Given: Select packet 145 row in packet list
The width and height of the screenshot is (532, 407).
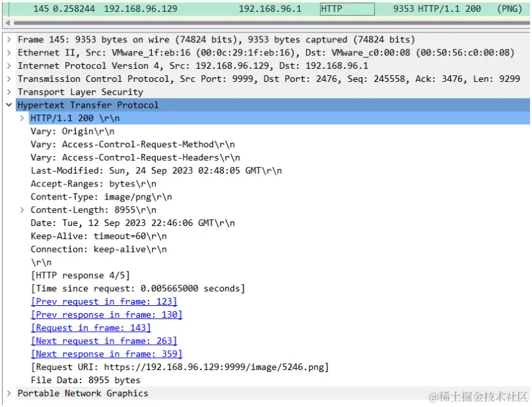Looking at the screenshot, I should click(x=267, y=9).
